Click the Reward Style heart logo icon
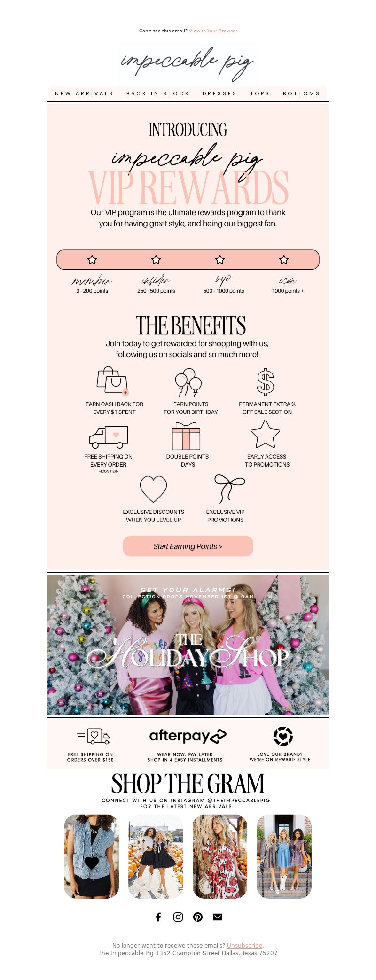 click(x=283, y=736)
